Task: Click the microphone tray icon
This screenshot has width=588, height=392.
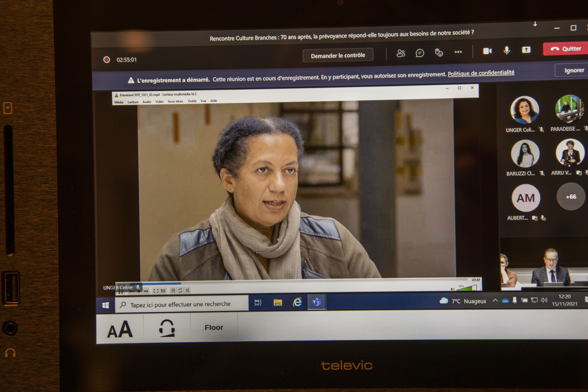Action: (x=514, y=300)
